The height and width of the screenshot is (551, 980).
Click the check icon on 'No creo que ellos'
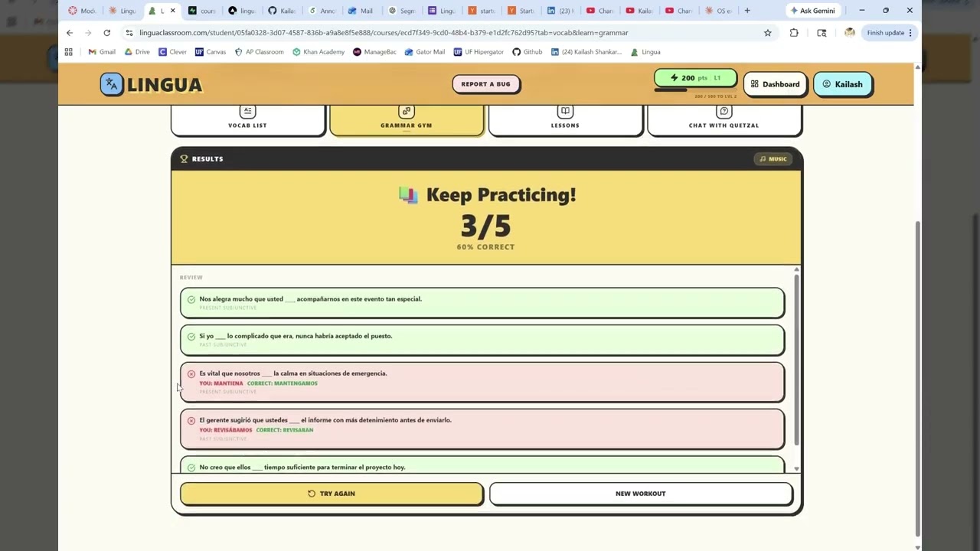[x=191, y=468]
